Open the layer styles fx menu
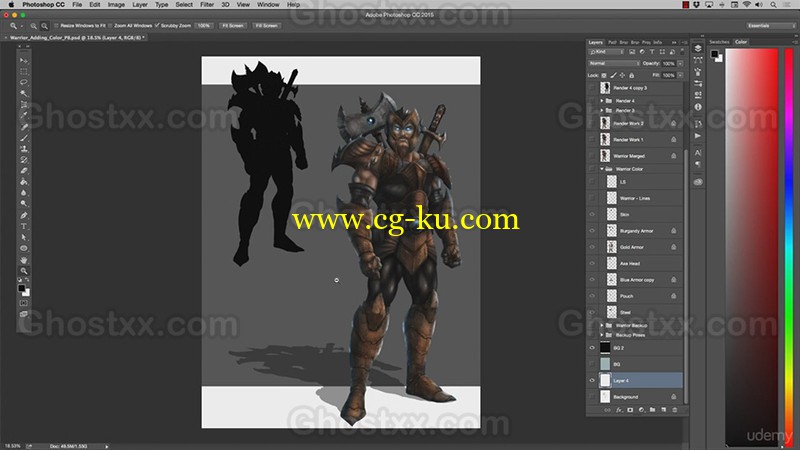This screenshot has width=800, height=450. (619, 410)
